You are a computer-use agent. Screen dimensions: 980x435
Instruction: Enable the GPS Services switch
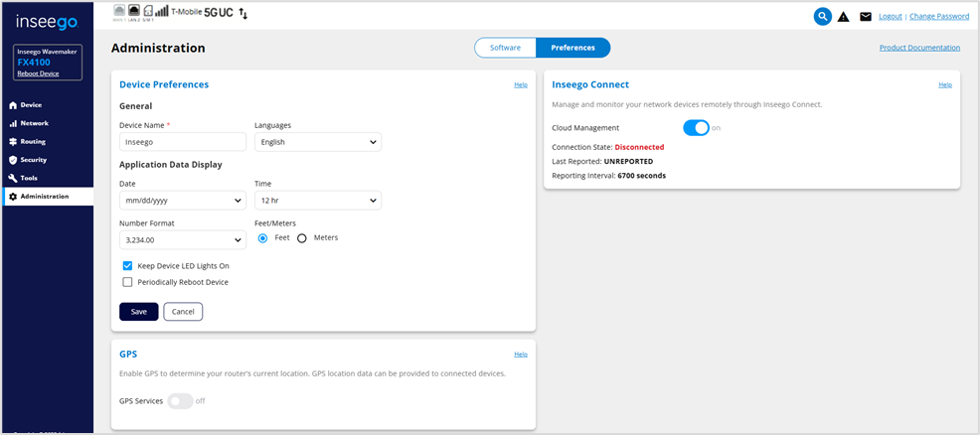(179, 401)
